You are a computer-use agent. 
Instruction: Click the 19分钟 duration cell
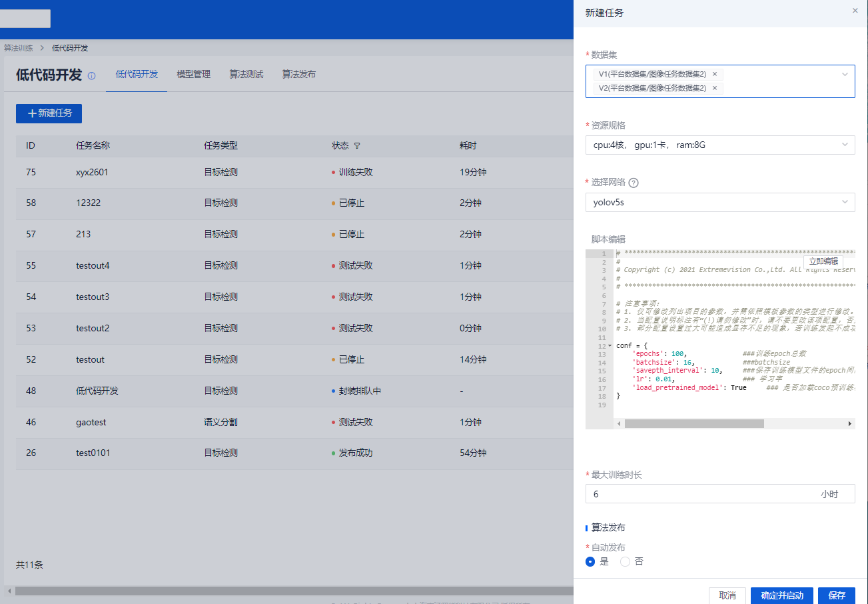473,172
